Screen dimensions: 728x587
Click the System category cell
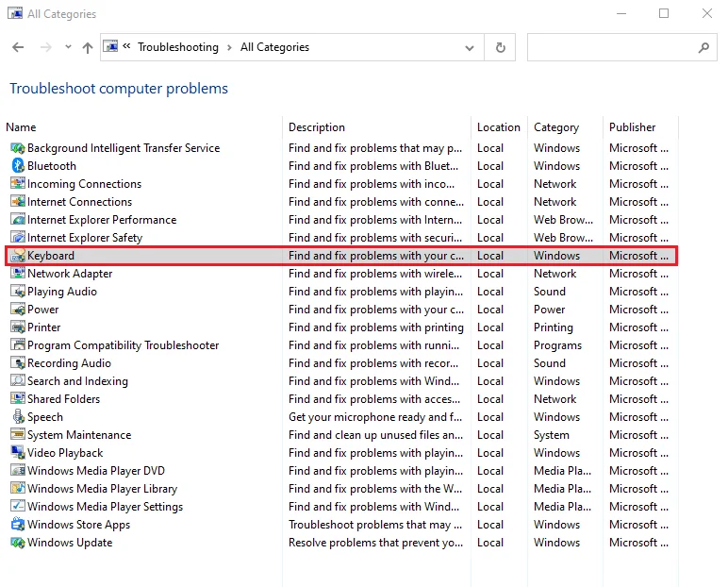pyautogui.click(x=551, y=435)
